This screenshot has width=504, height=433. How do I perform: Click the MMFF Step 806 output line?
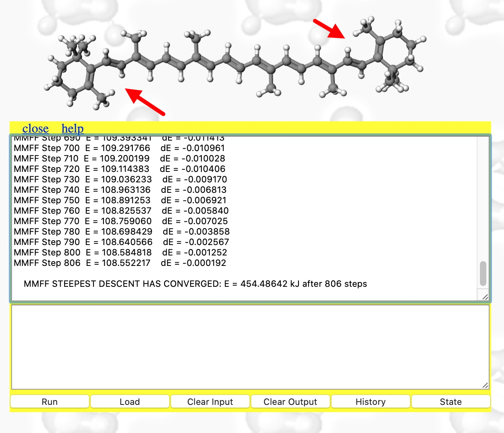click(120, 263)
